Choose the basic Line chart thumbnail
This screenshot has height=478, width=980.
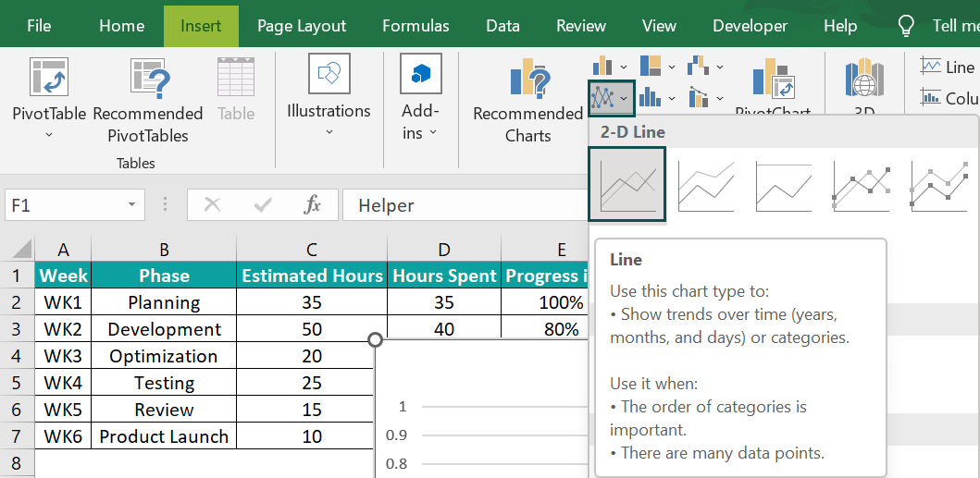point(627,185)
